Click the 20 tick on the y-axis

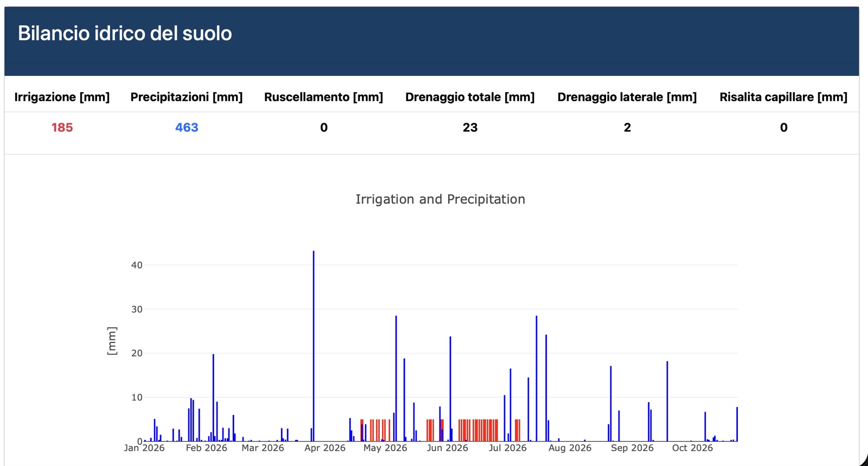(137, 353)
